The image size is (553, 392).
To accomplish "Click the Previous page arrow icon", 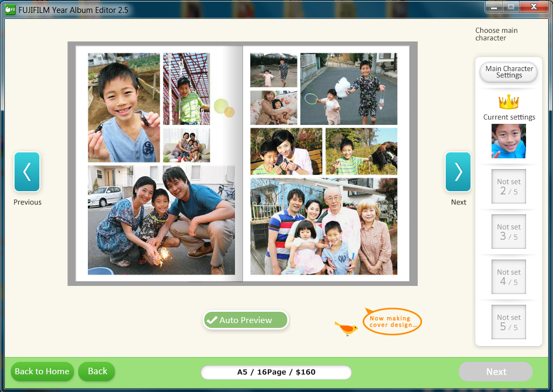I will [x=27, y=172].
